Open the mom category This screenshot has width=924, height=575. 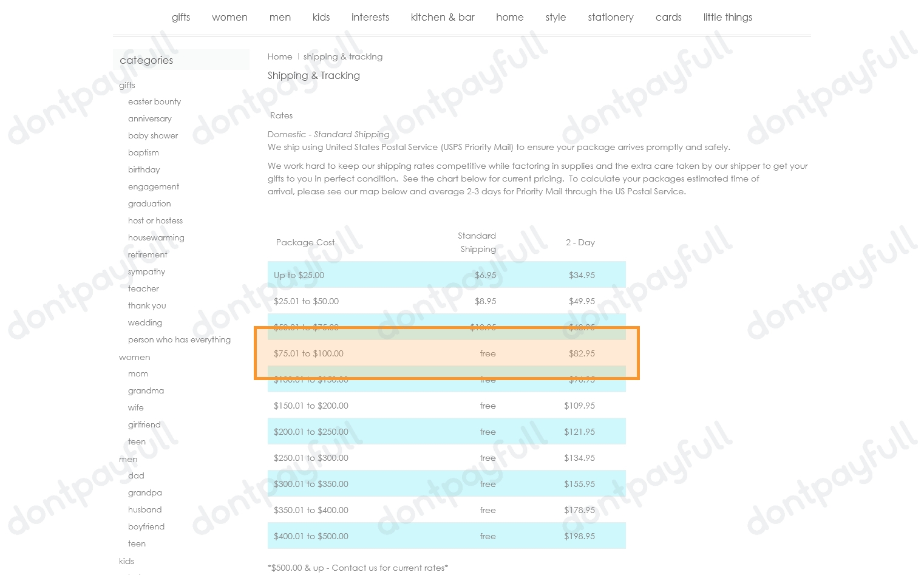pyautogui.click(x=138, y=374)
